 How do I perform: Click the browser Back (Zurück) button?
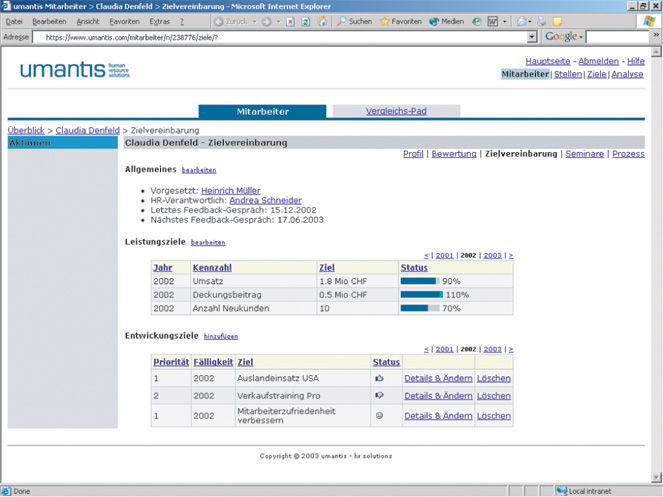[x=222, y=21]
